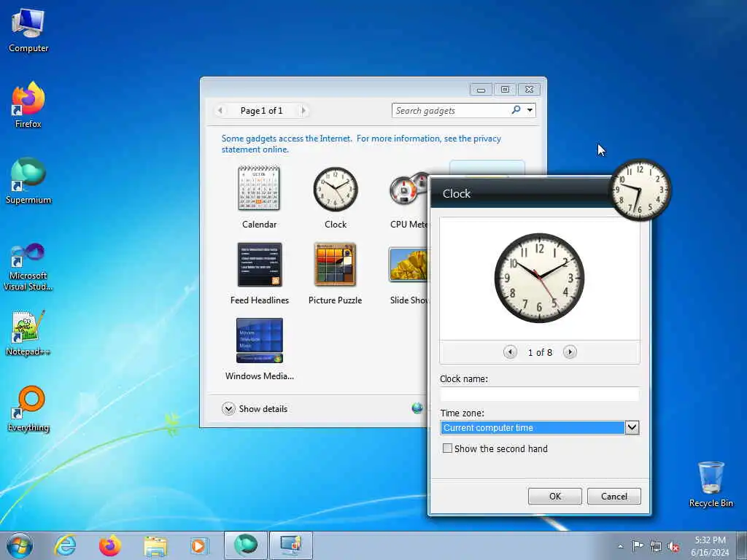Click the clock gadget on the desktop
Viewport: 747px width, 560px height.
point(640,190)
